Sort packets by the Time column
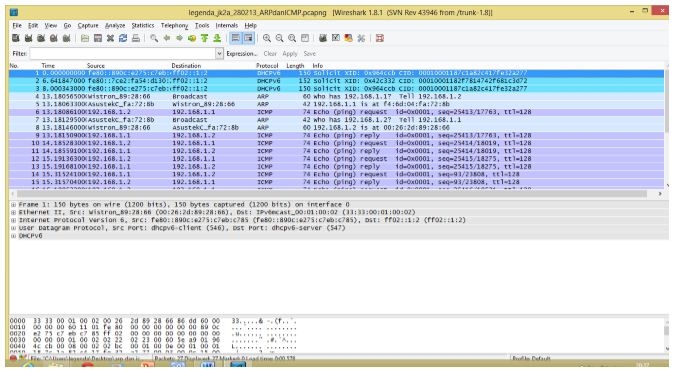 tap(48, 66)
